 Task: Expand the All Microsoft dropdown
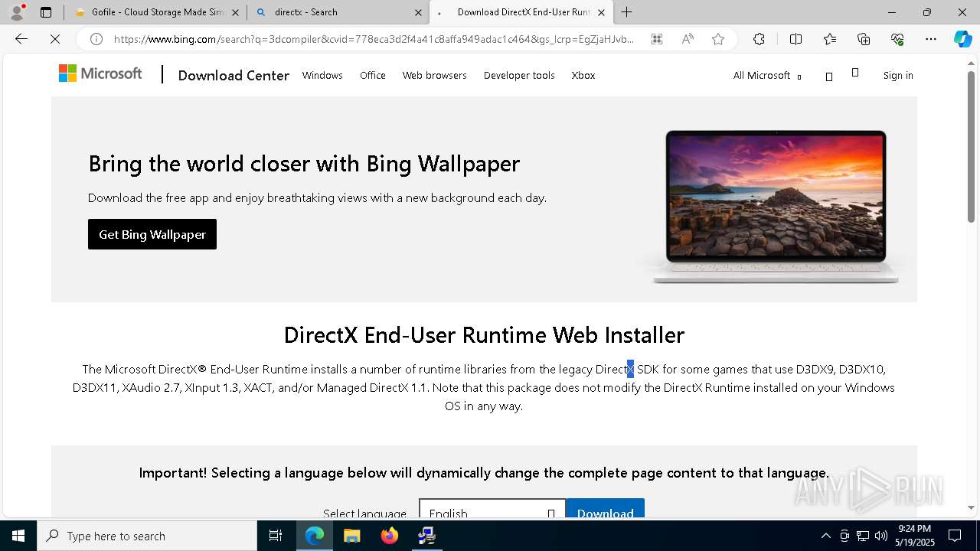(767, 75)
